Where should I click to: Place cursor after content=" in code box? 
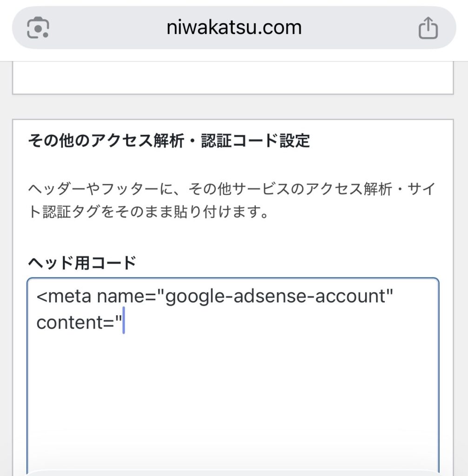coord(124,323)
